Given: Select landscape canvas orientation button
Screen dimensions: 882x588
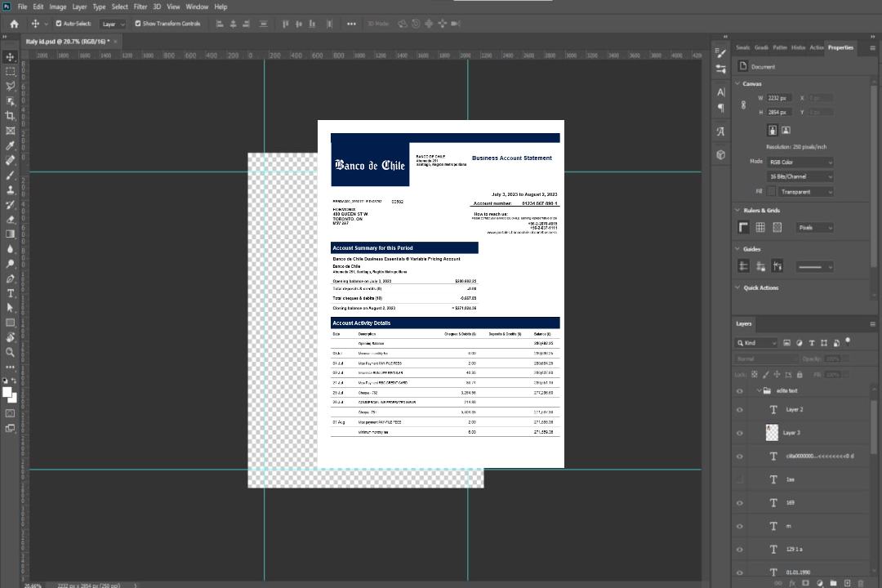Looking at the screenshot, I should (786, 131).
